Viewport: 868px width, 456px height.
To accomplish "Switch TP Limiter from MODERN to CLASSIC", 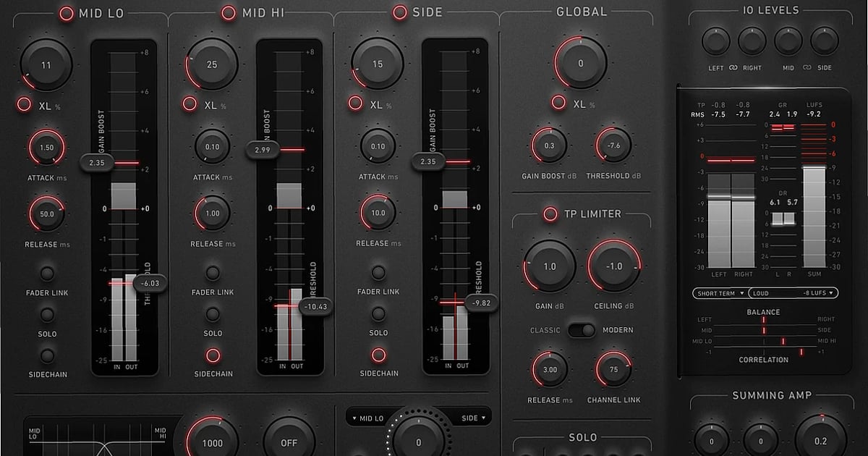I will click(582, 329).
